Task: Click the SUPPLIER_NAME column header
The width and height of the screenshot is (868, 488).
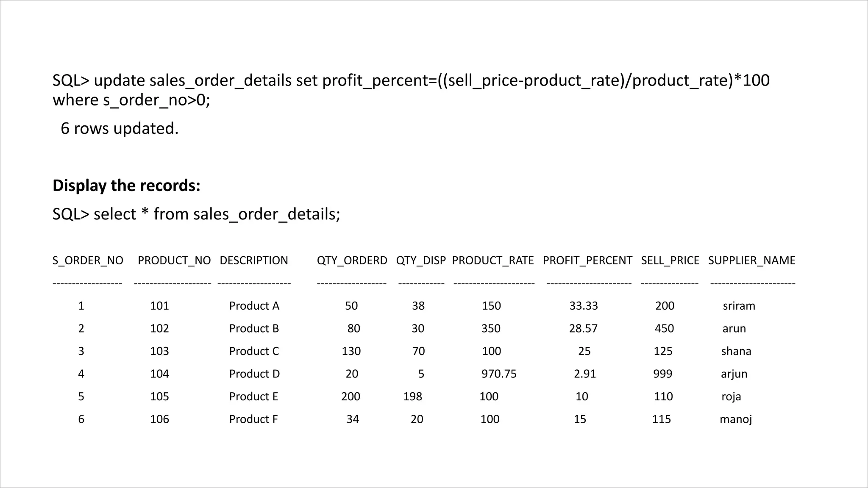Action: 751,261
